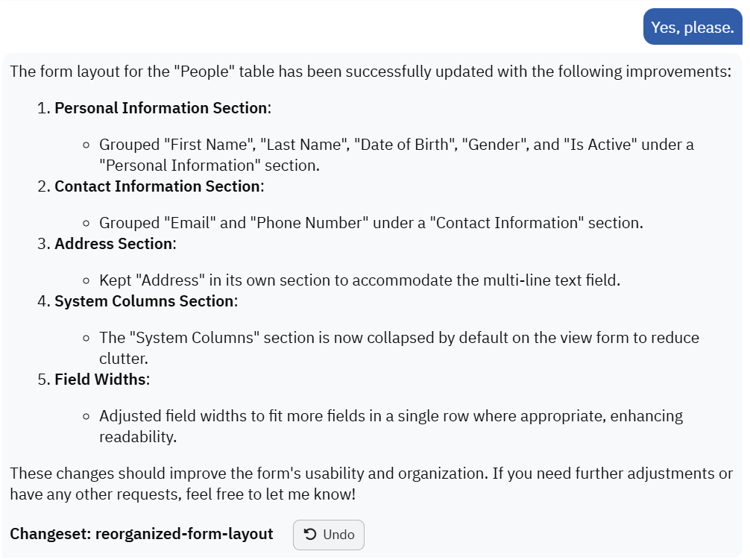Click the "Contact Information Section" heading

(157, 186)
